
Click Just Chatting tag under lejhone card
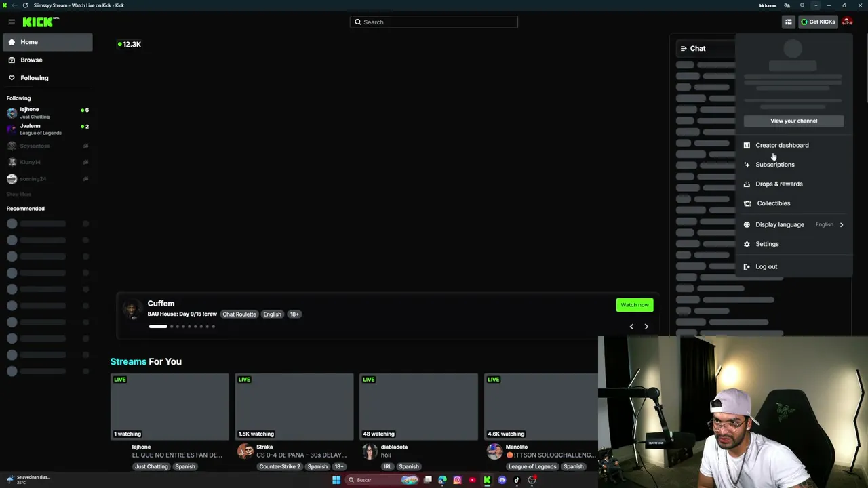(151, 466)
